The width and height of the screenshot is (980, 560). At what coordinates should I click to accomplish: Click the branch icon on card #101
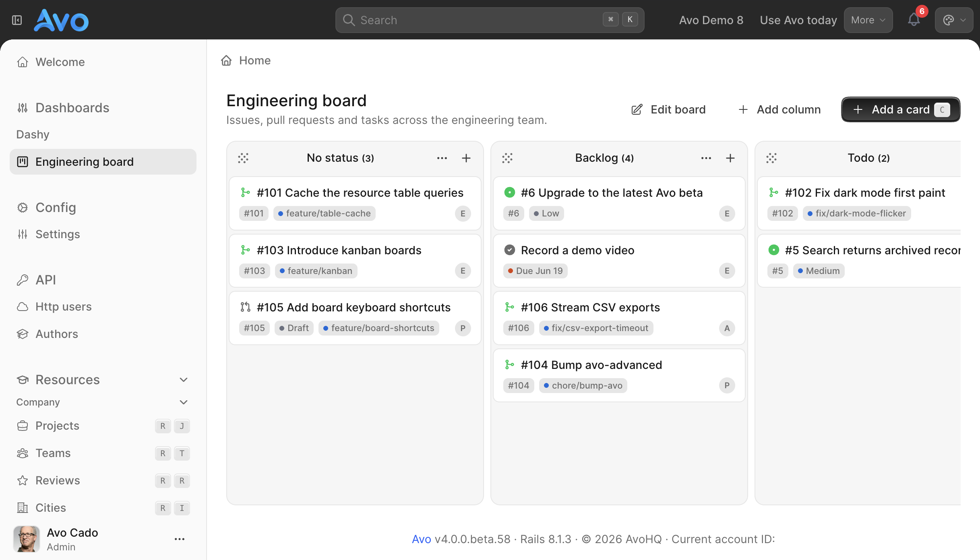pyautogui.click(x=245, y=193)
